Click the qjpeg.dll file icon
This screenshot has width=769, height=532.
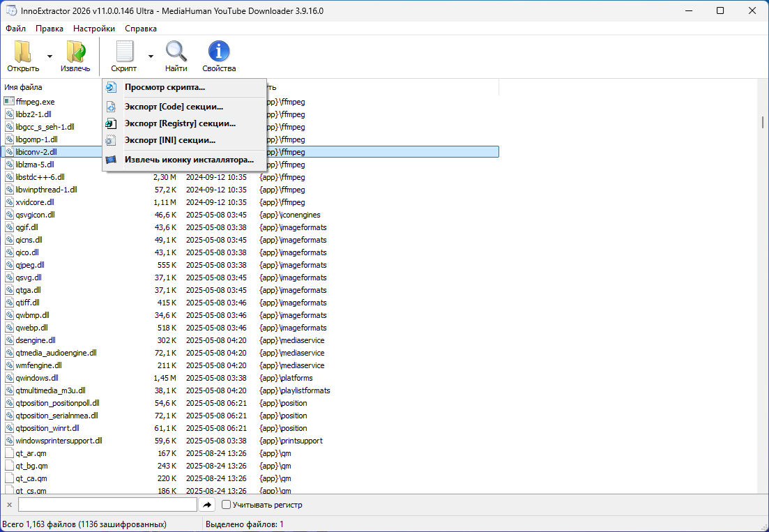point(9,265)
